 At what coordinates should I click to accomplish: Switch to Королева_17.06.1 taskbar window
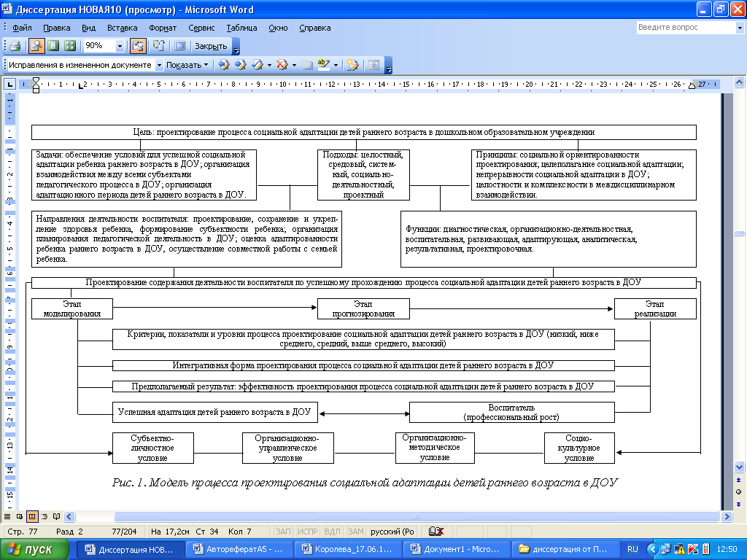coord(347,550)
